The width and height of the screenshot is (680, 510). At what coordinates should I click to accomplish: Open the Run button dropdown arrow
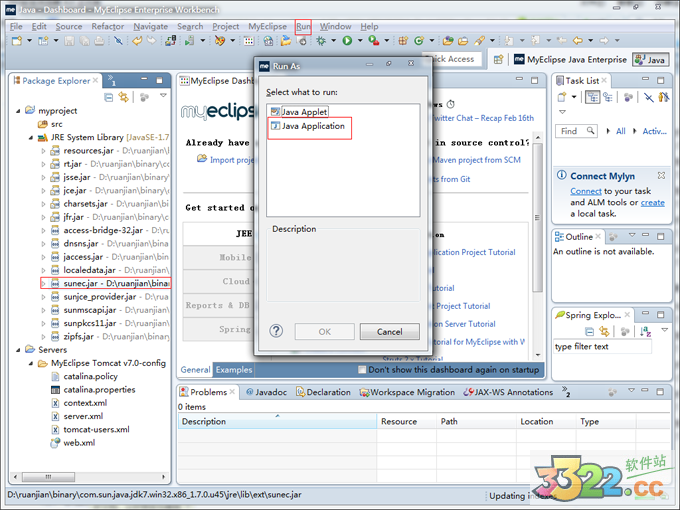[360, 41]
